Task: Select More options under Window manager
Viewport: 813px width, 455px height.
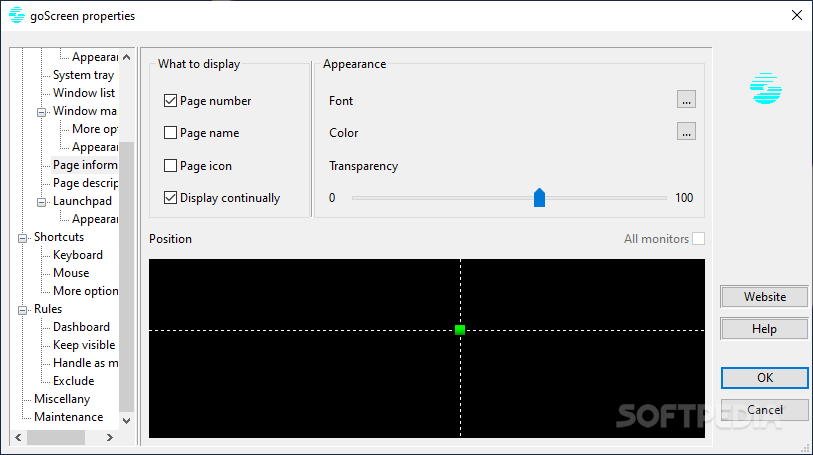Action: 95,129
